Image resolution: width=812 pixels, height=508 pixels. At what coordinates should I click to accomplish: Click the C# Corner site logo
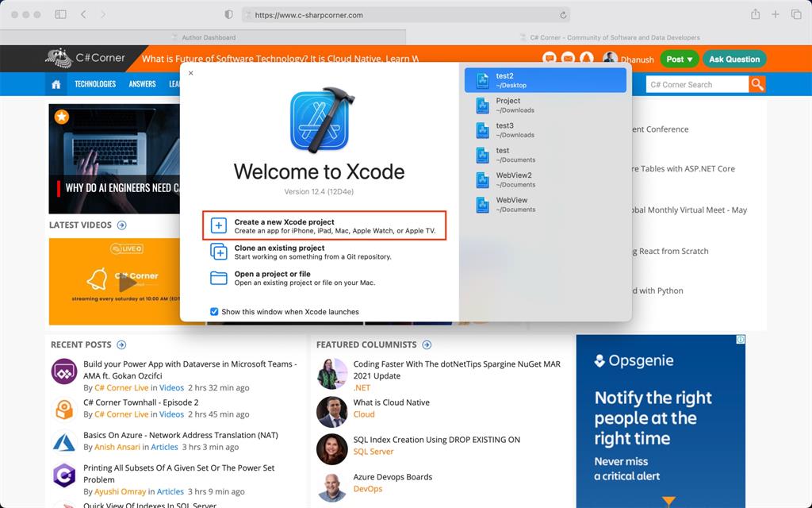[85, 58]
